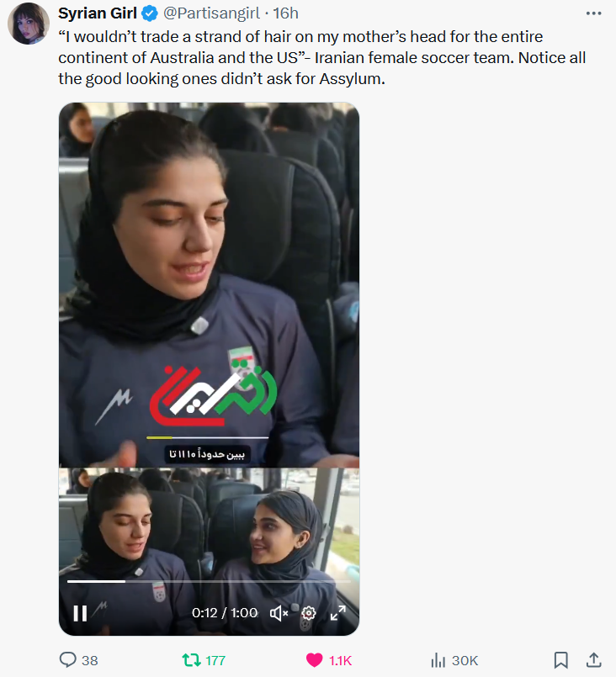The height and width of the screenshot is (677, 616).
Task: Click the 0:12 / 1:00 time display
Action: (x=225, y=613)
